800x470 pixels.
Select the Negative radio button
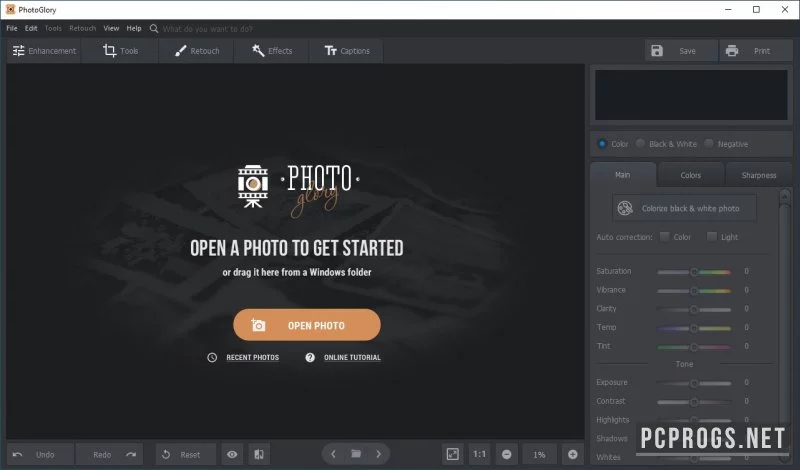(709, 144)
